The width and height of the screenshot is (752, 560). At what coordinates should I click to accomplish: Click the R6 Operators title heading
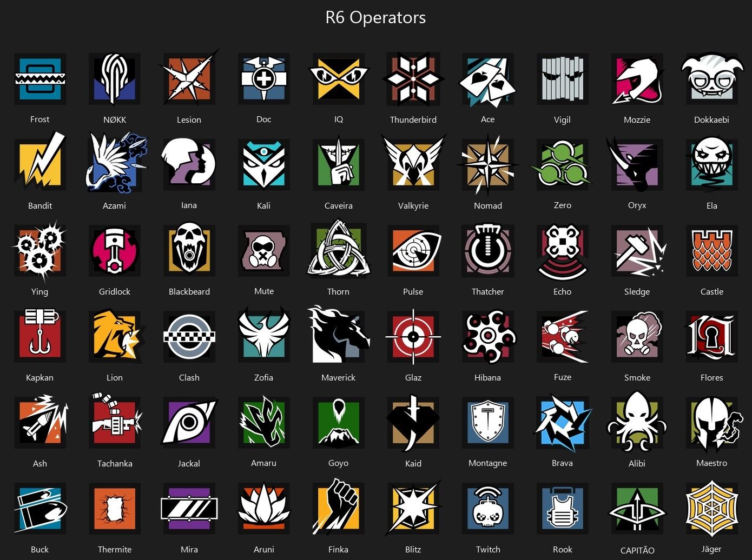[375, 17]
